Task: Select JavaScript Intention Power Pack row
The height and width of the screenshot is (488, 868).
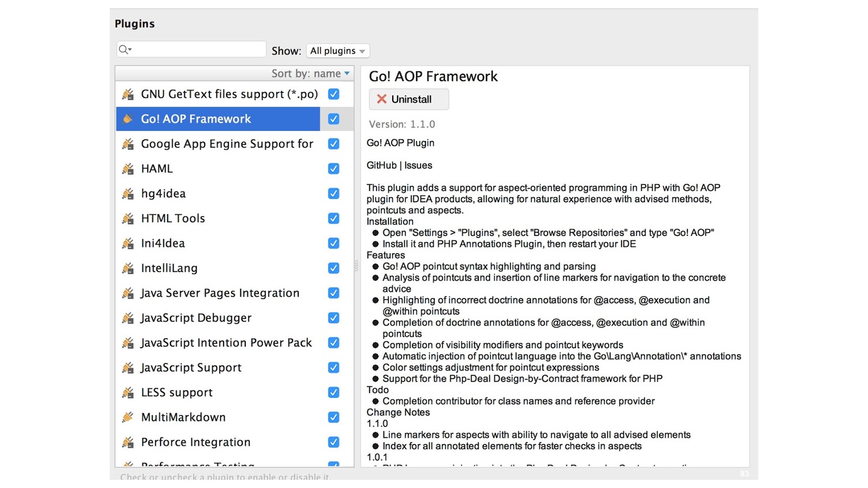Action: point(234,343)
